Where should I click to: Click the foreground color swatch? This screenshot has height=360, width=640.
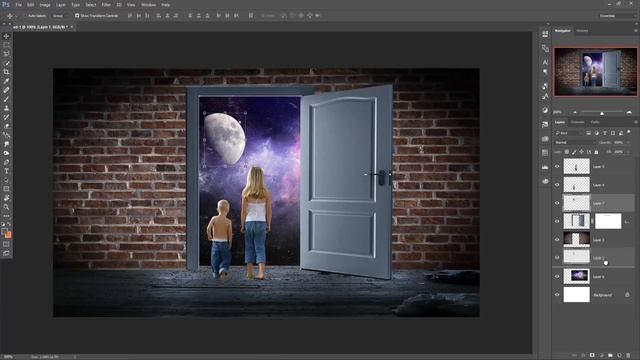point(4,231)
